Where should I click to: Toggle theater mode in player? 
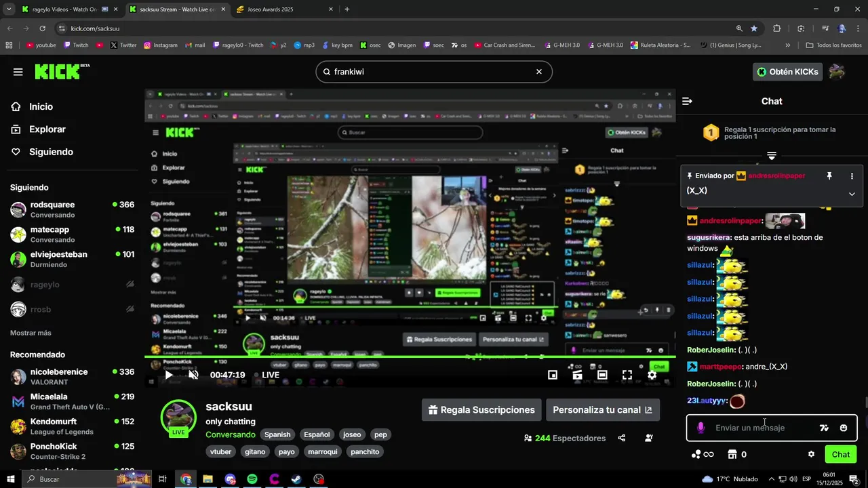pyautogui.click(x=602, y=375)
